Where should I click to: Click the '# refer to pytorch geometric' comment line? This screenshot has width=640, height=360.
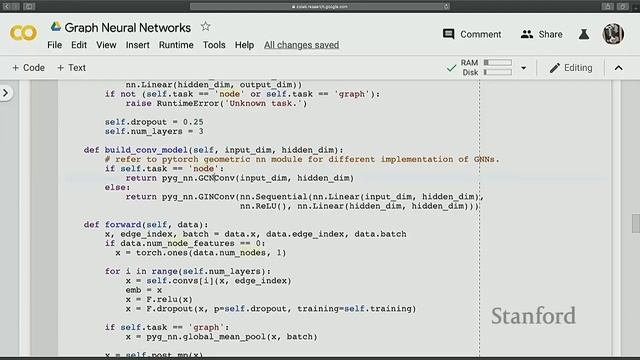point(302,159)
